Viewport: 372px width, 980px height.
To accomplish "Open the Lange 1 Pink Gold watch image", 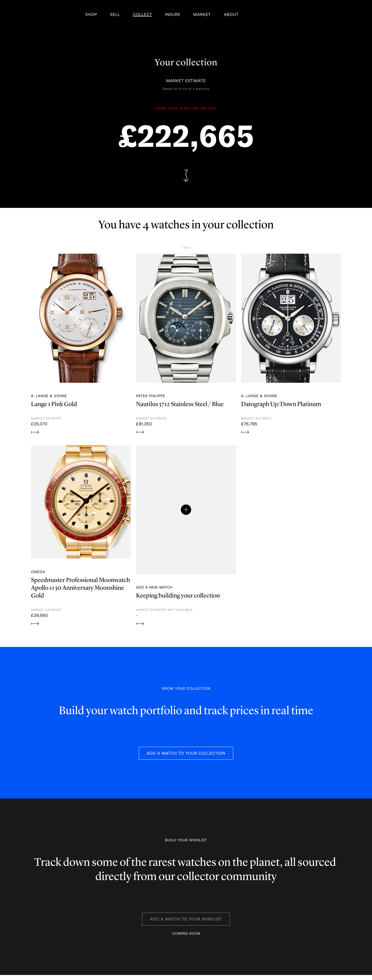I will [x=81, y=318].
